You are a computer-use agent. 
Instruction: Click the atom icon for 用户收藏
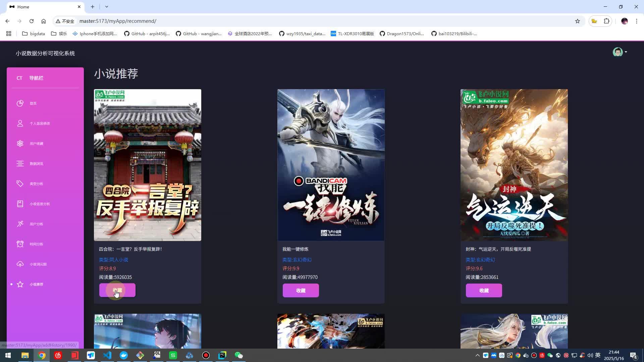[20, 143]
